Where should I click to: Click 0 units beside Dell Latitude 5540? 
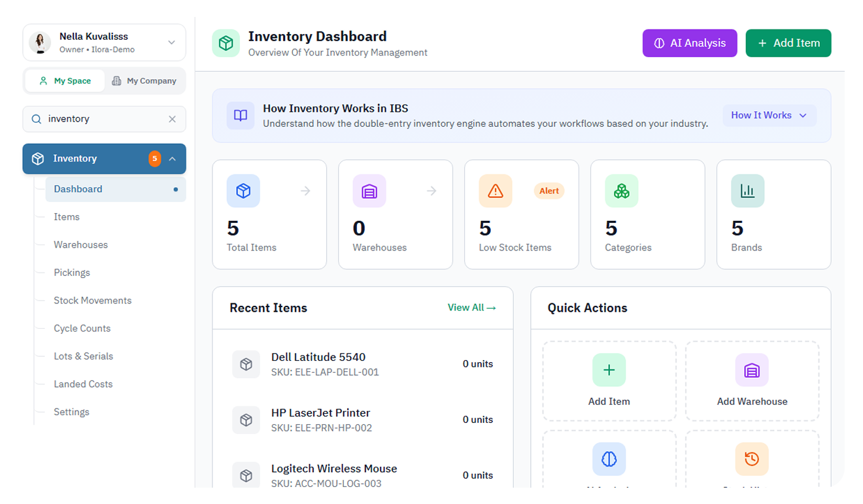(x=478, y=364)
